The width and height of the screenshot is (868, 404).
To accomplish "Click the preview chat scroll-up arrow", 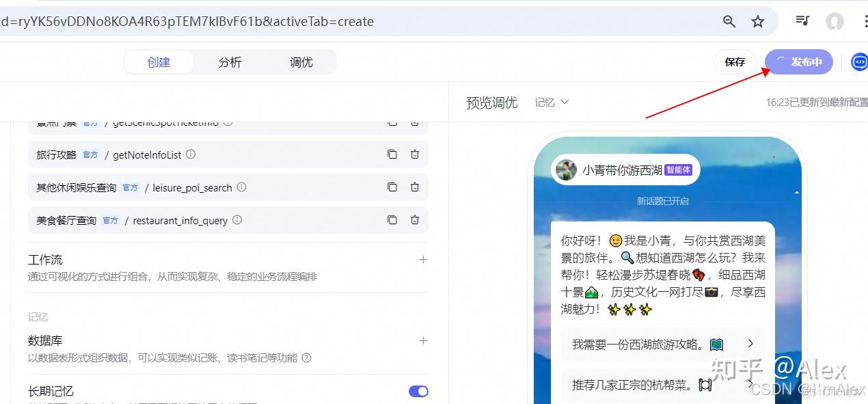I will 796,193.
